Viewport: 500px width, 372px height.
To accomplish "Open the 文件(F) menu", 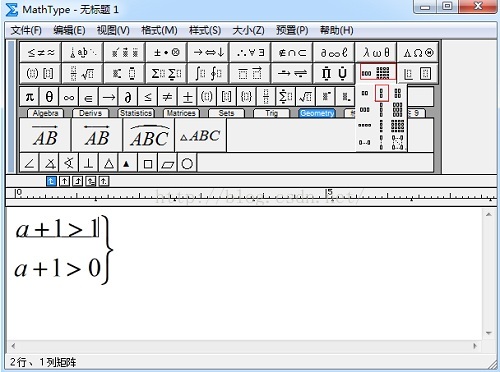I will coord(26,30).
